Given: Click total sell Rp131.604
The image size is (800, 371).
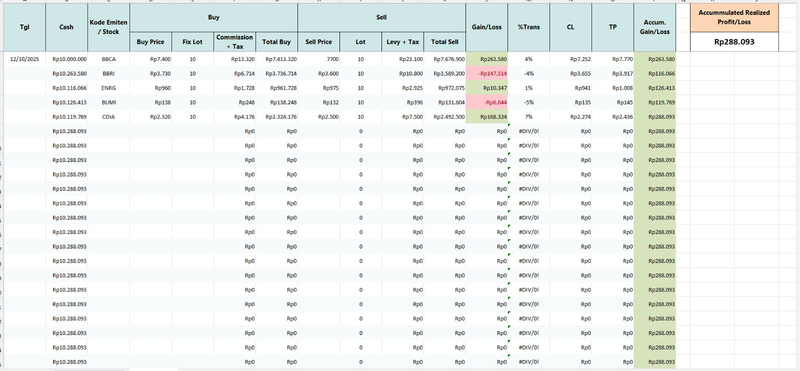Looking at the screenshot, I should point(444,102).
